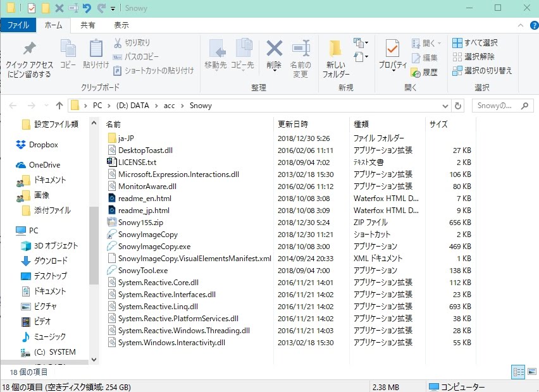Click Invert selection (選択の切り替え)
Viewport: 539px width, 392px height.
(482, 71)
